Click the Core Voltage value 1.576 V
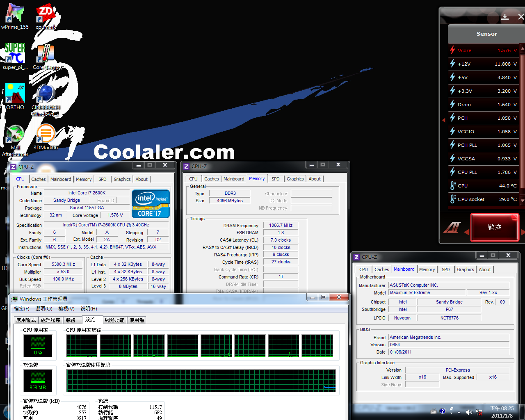Viewport: 525px width, 420px height. click(x=115, y=215)
